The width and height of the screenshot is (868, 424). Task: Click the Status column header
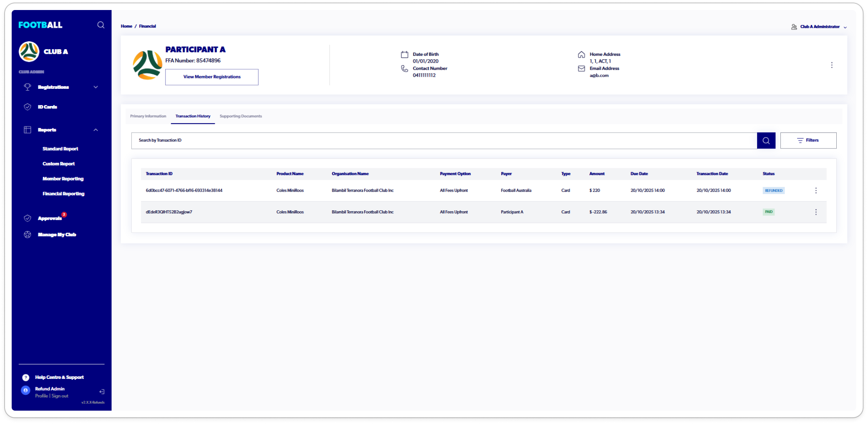[768, 174]
